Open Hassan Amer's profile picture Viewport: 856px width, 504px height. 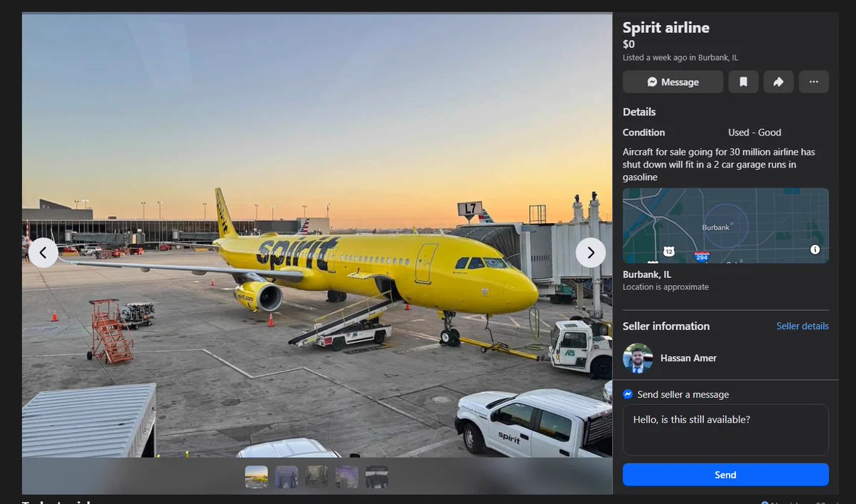tap(638, 359)
